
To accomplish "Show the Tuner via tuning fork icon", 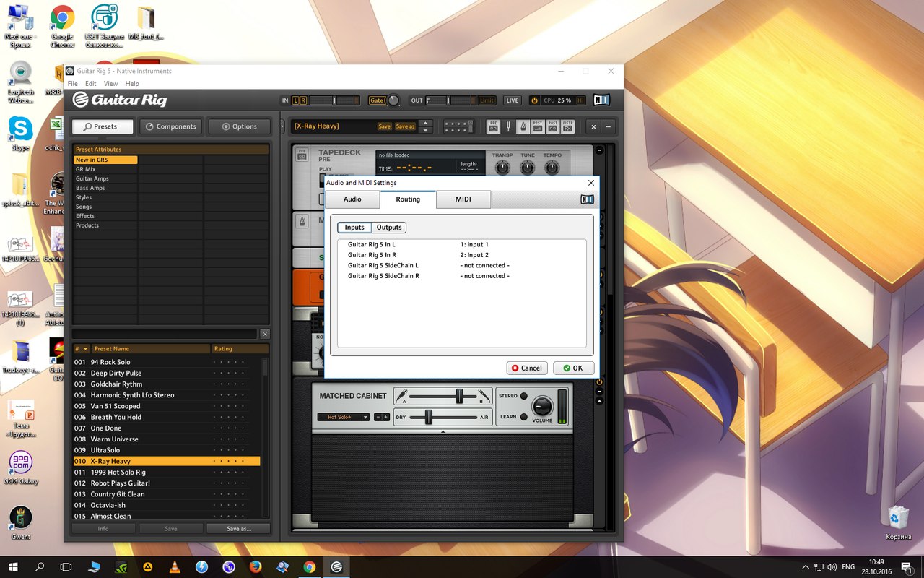I will click(508, 126).
